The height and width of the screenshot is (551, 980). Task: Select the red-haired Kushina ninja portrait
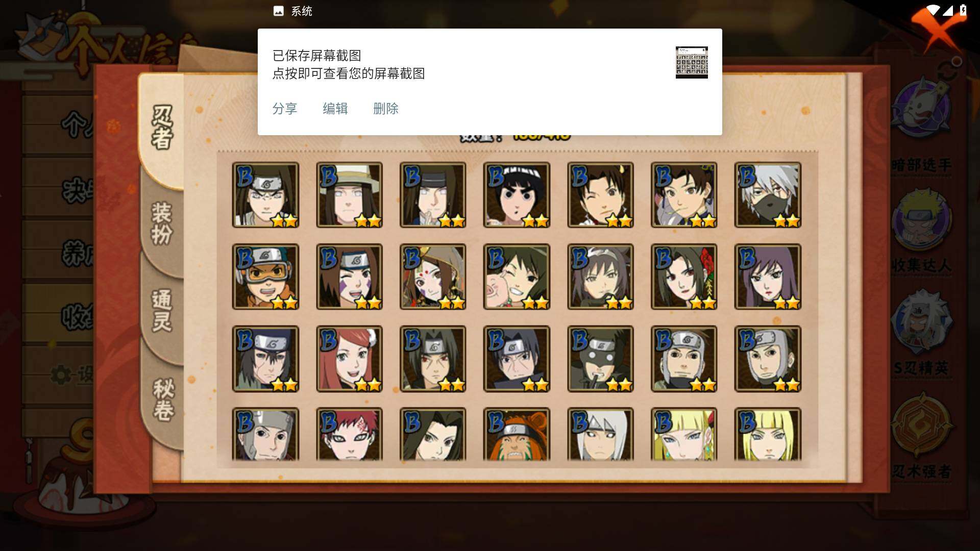(x=349, y=359)
